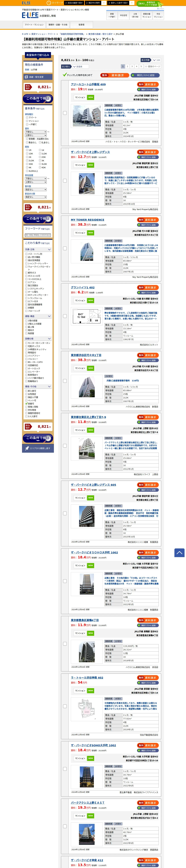Image resolution: width=186 pixels, height=868 pixels.
Task: Click 検討リストに追加 in the bulk action bar
Action: (145, 75)
